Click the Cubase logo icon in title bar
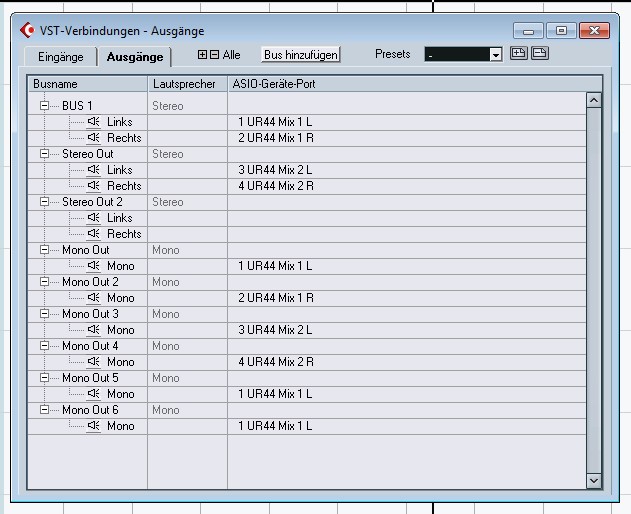Viewport: 631px width, 514px height. (27, 31)
